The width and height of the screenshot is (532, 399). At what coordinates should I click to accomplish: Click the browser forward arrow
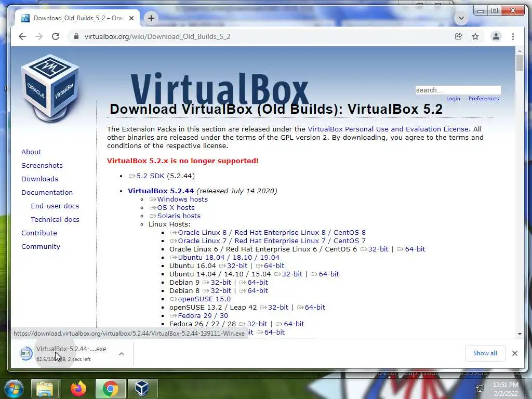click(39, 37)
